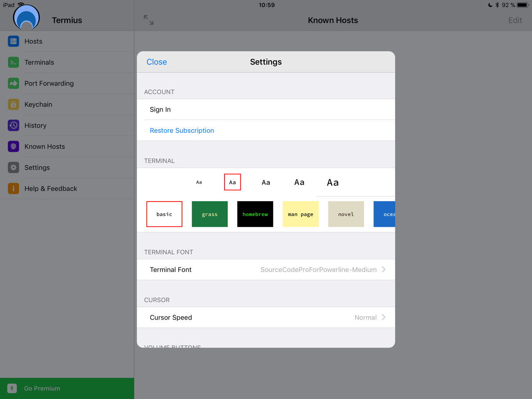The height and width of the screenshot is (399, 532).
Task: Tap the SourceCodeProForPowerline-Medium font value
Action: (x=318, y=270)
